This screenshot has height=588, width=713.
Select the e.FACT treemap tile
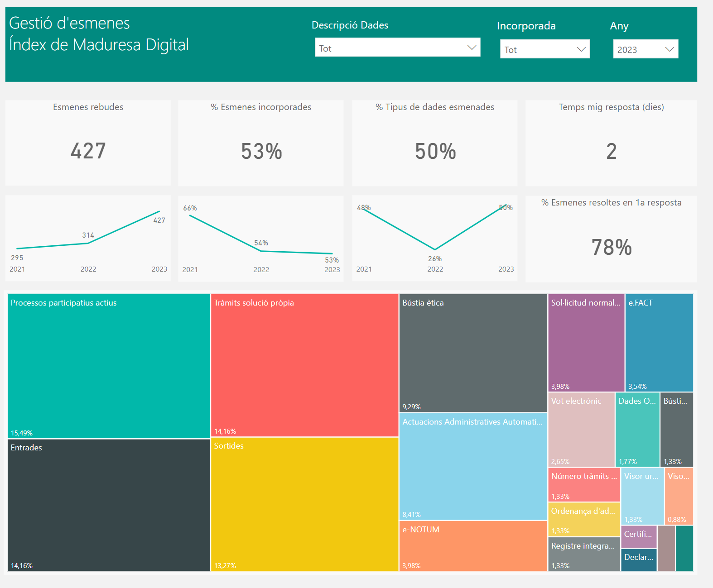[x=659, y=343]
